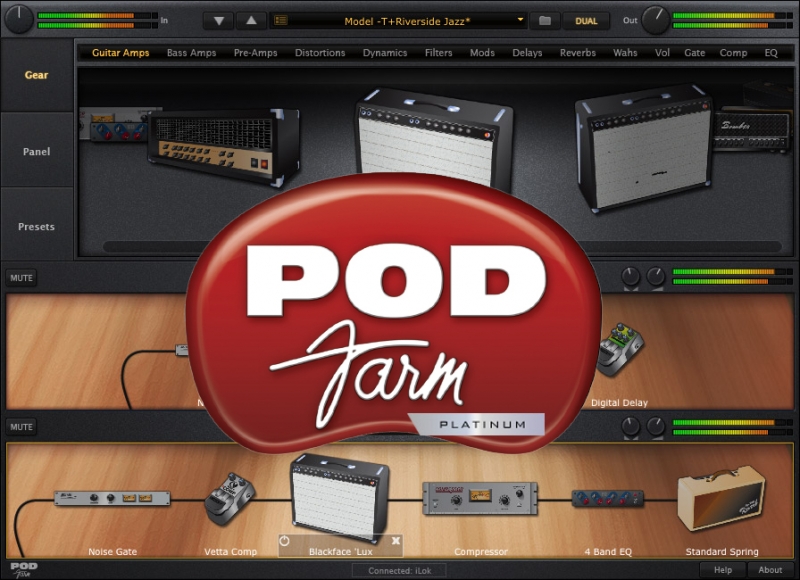Switch to Bass Amps tab
Screen dimensions: 800x580
coord(191,53)
